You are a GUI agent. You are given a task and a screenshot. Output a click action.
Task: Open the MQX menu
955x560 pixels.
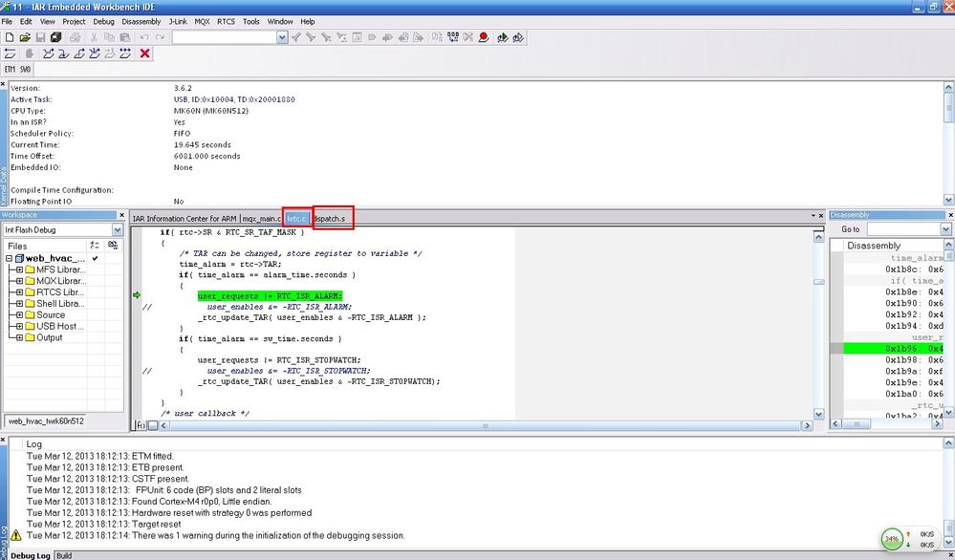203,21
